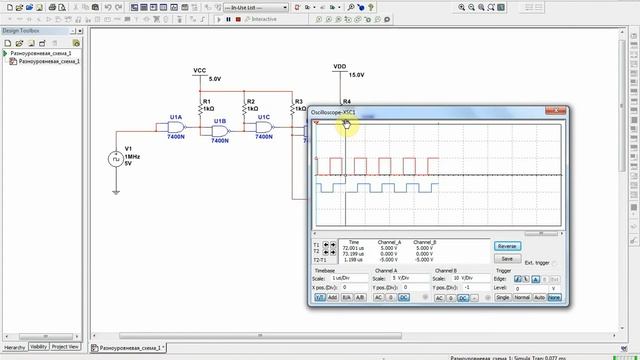Expand the top-level design tree node
Viewport: 640px width, 360px height.
click(x=5, y=53)
